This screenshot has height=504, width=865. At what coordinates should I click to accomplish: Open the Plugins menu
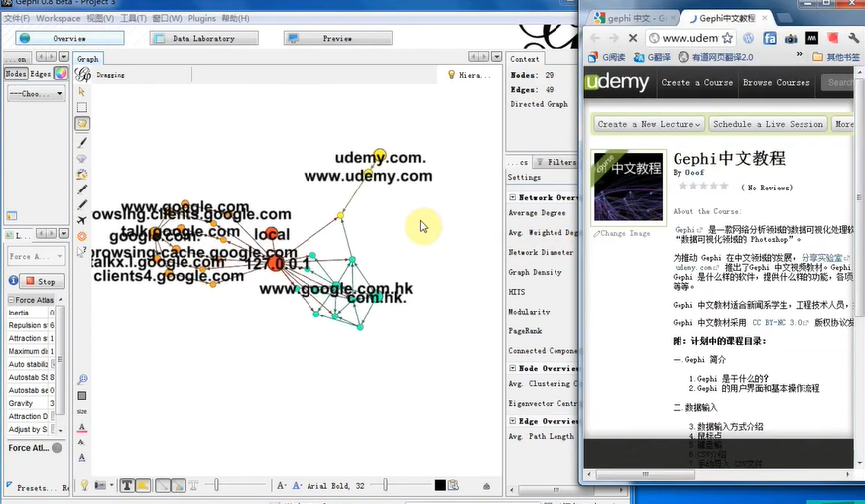click(x=202, y=18)
